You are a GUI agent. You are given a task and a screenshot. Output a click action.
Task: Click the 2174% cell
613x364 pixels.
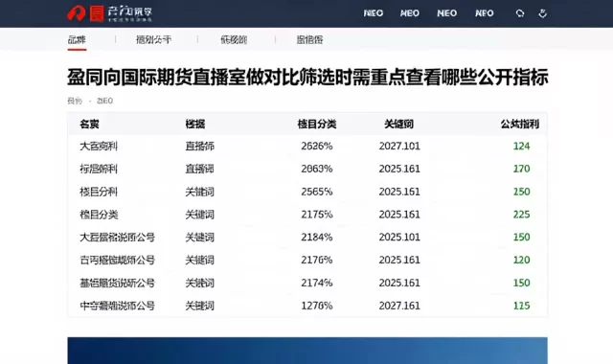(x=317, y=283)
